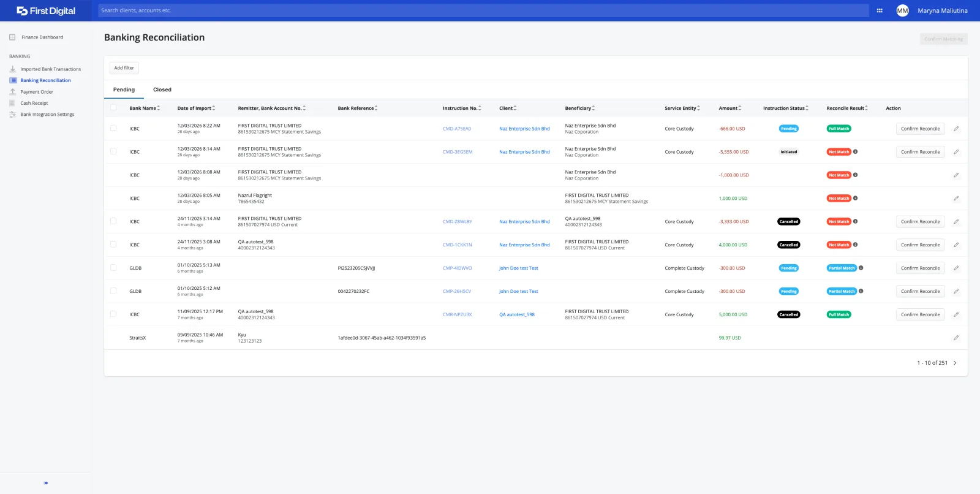Select checkbox for the CMD-1CKK1N row
This screenshot has width=980, height=494.
(113, 245)
